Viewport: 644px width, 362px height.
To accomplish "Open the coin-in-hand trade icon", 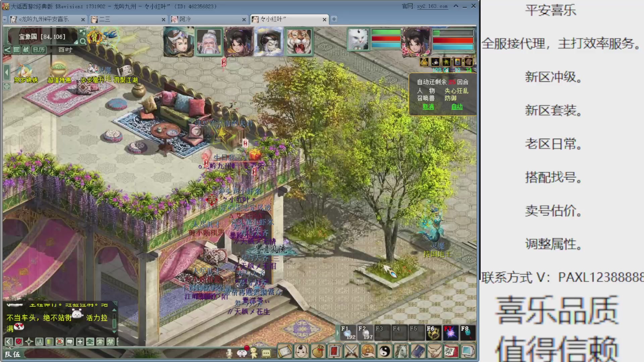I will click(x=368, y=351).
